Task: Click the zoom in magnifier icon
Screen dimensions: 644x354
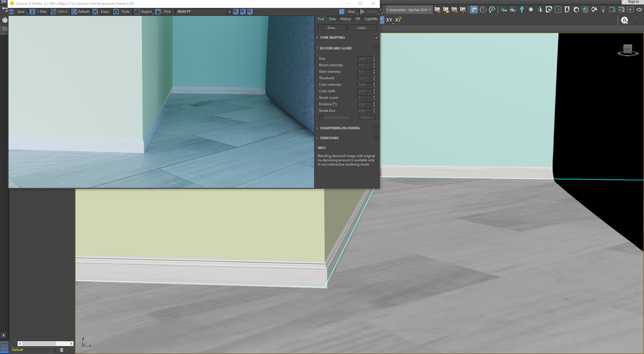Action: [x=236, y=11]
